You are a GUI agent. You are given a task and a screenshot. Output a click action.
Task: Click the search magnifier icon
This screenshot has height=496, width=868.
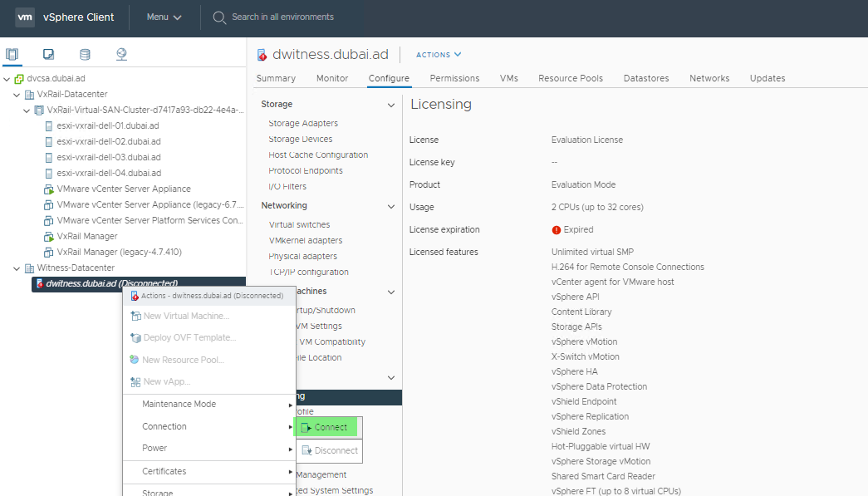point(219,17)
